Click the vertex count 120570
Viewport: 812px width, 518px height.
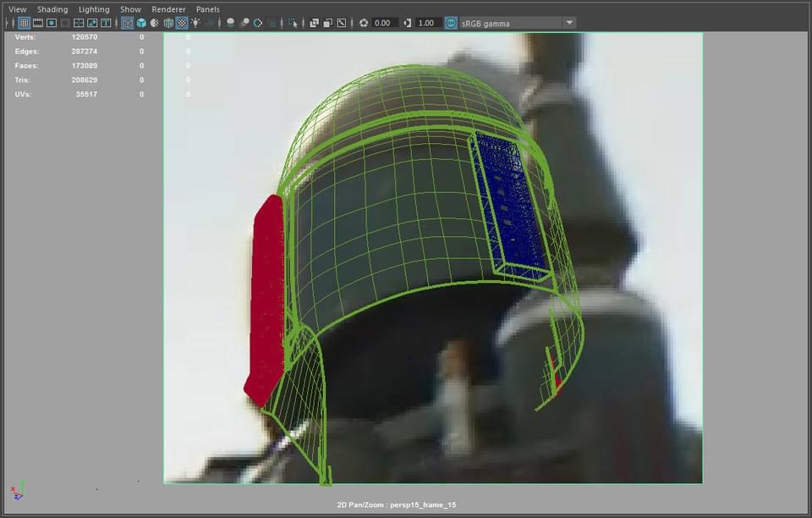click(85, 37)
